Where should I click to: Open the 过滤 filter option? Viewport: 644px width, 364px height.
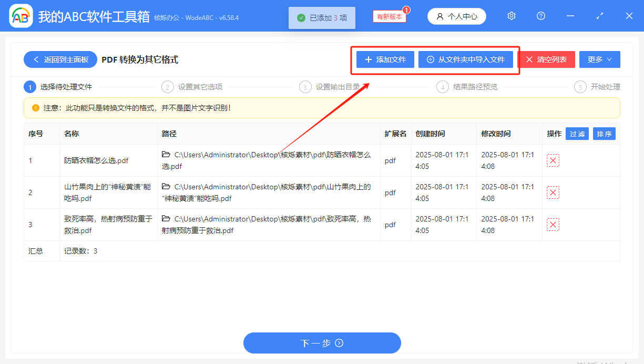(x=577, y=133)
